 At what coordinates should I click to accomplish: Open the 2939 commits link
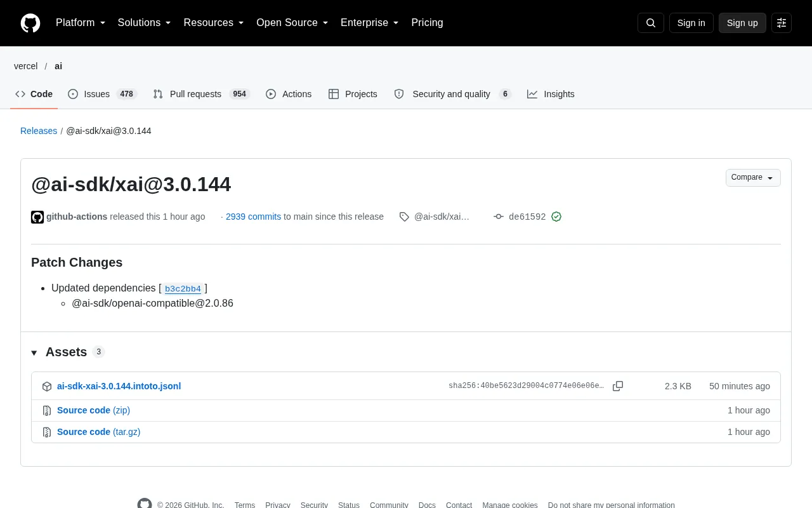click(x=253, y=217)
